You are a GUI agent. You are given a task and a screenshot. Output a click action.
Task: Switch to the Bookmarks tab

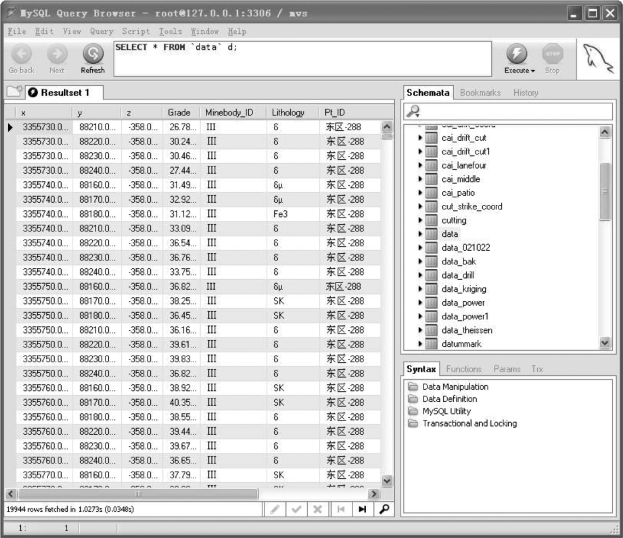click(x=482, y=92)
